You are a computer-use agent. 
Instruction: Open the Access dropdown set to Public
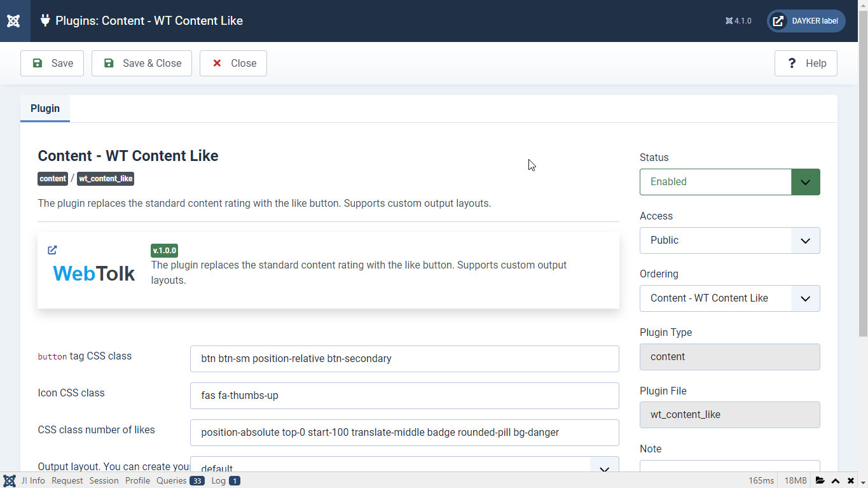click(729, 241)
